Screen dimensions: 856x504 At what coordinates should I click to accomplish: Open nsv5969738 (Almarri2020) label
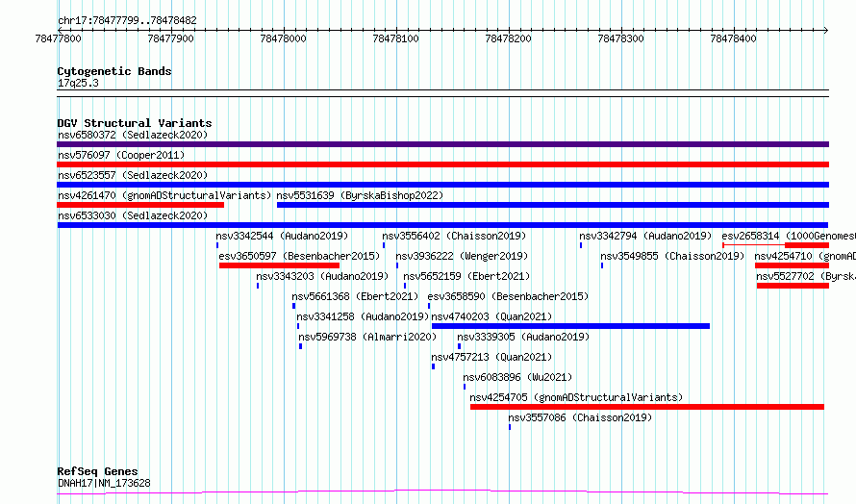pos(367,337)
